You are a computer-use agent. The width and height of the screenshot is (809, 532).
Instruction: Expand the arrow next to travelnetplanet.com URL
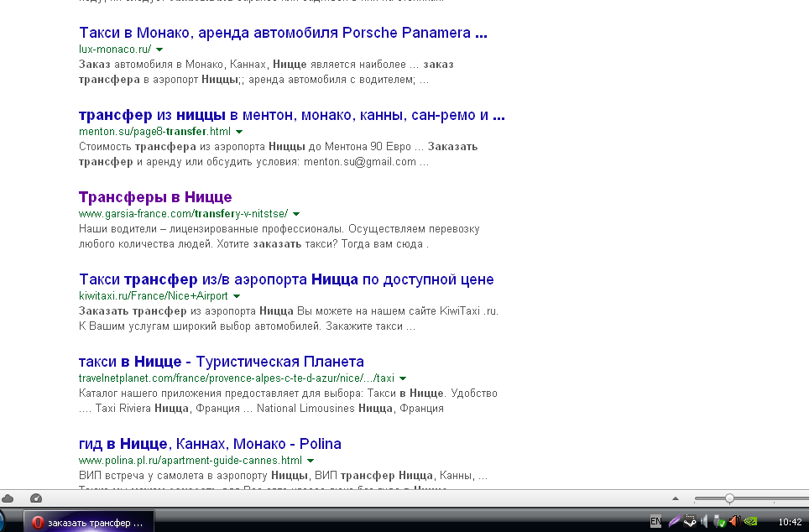pyautogui.click(x=403, y=378)
